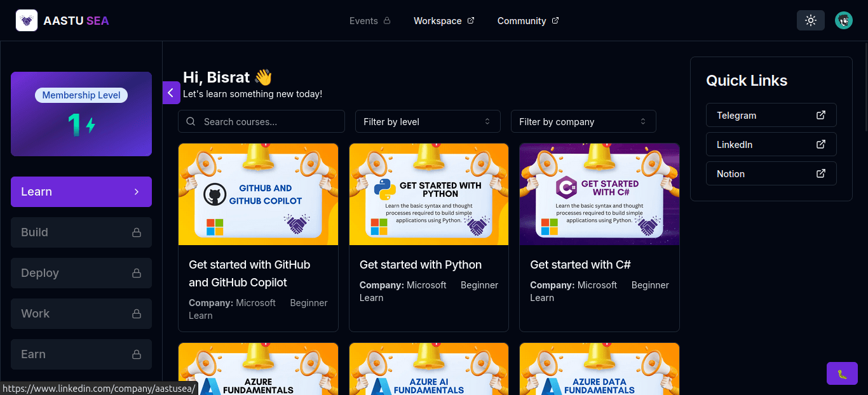Select the locked Earn sidebar item
Viewport: 868px width, 395px height.
point(81,354)
